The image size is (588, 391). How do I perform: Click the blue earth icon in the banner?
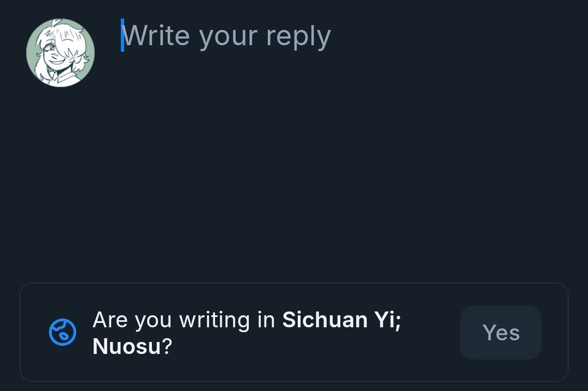(x=63, y=332)
